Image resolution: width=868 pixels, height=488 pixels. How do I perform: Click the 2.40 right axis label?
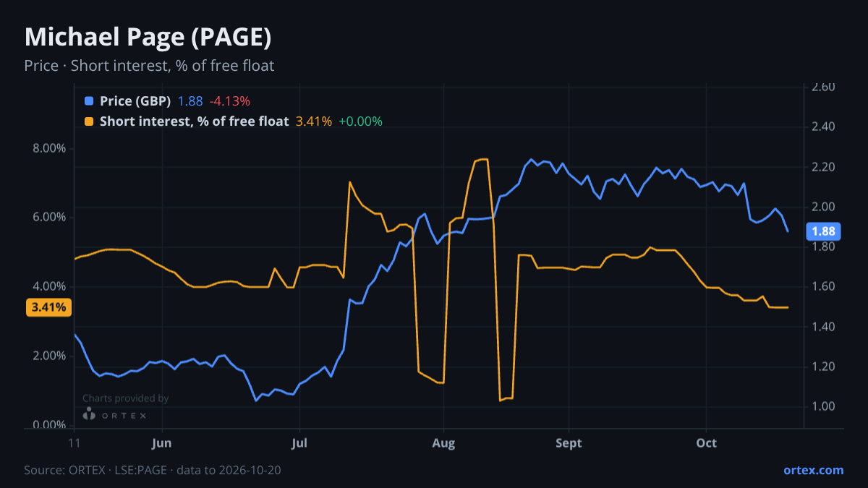824,127
